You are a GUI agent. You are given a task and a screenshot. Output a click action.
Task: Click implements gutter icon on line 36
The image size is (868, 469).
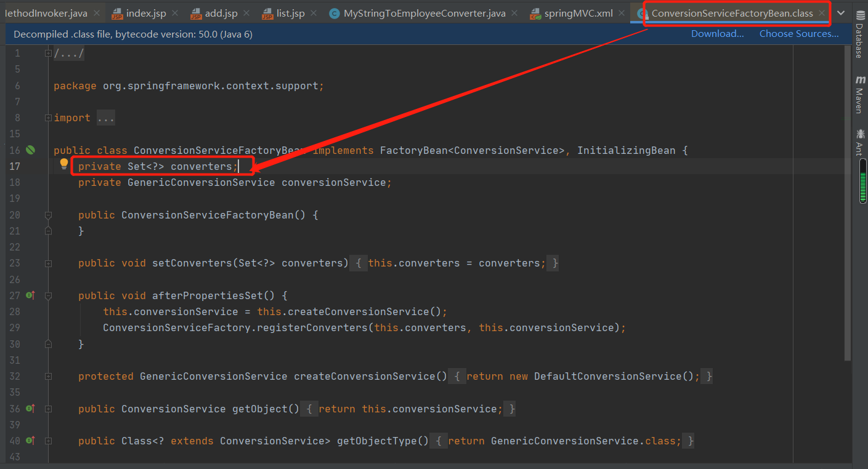pyautogui.click(x=30, y=409)
